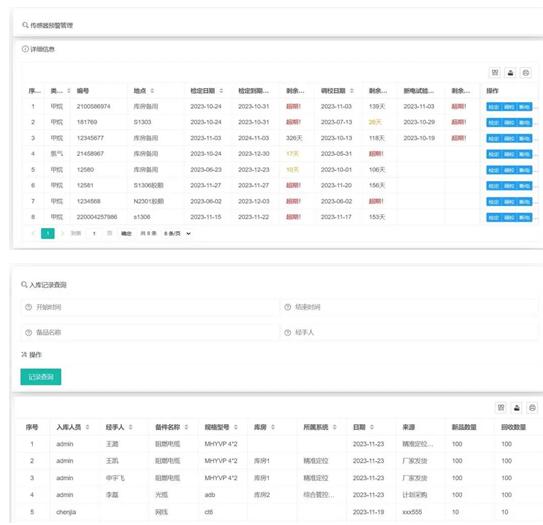Image resolution: width=543 pixels, height=525 pixels.
Task: Open the 8 条/页 page size dropdown
Action: [177, 233]
